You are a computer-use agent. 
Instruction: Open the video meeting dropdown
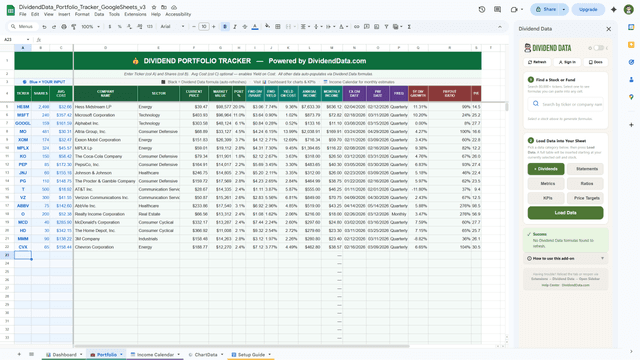coord(522,9)
